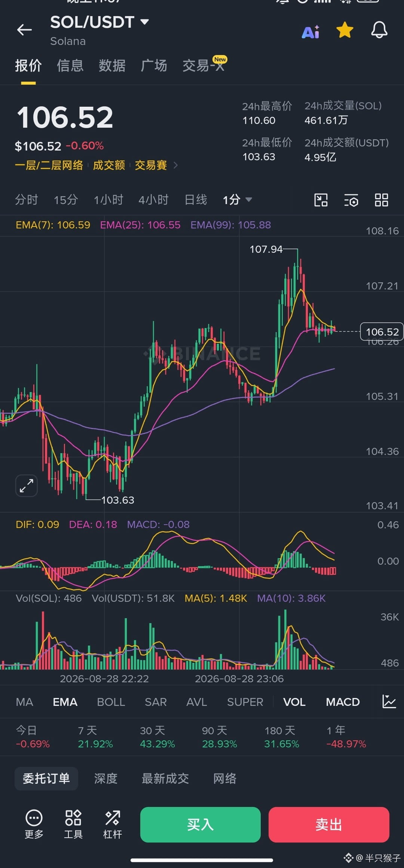The height and width of the screenshot is (868, 404).
Task: Tap the 103.63 low price marker
Action: pos(117,500)
